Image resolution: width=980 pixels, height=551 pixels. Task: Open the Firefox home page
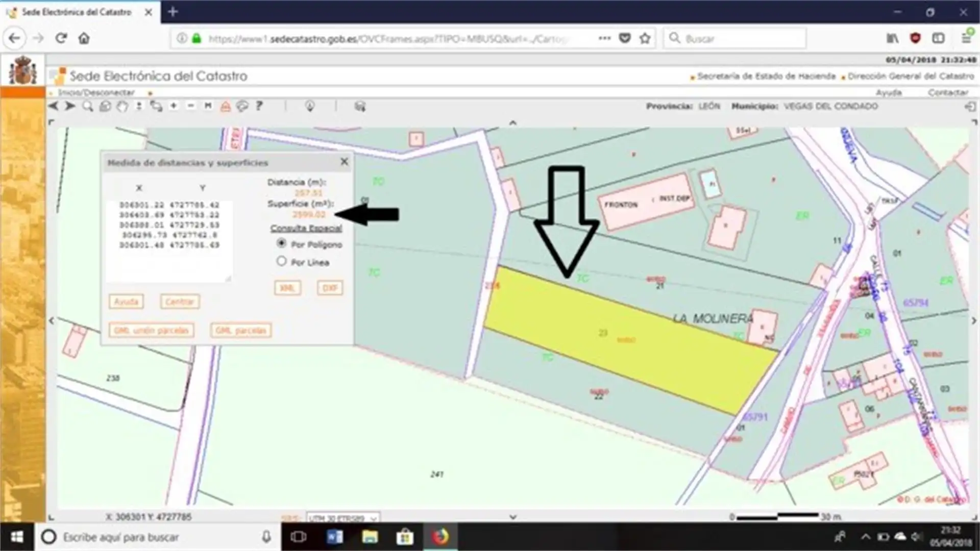[84, 38]
